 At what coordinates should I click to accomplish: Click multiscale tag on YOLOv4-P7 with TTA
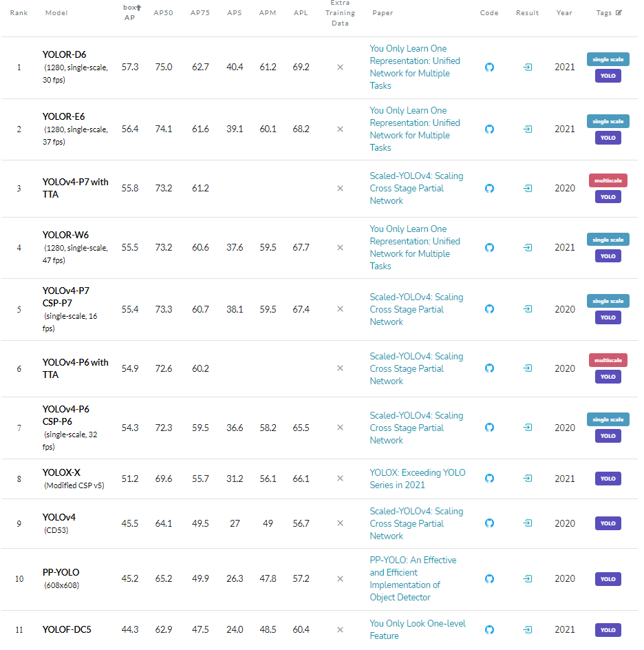[608, 180]
